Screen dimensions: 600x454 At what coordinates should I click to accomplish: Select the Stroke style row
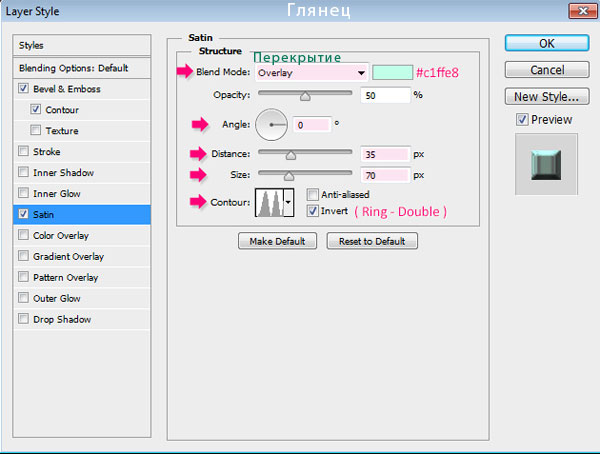tap(82, 152)
